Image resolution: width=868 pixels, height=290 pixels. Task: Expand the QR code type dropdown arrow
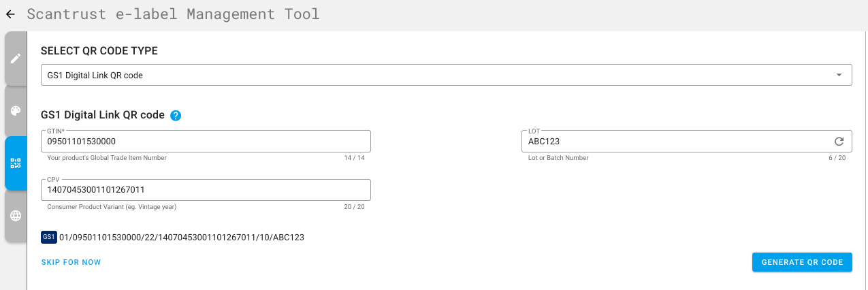839,75
